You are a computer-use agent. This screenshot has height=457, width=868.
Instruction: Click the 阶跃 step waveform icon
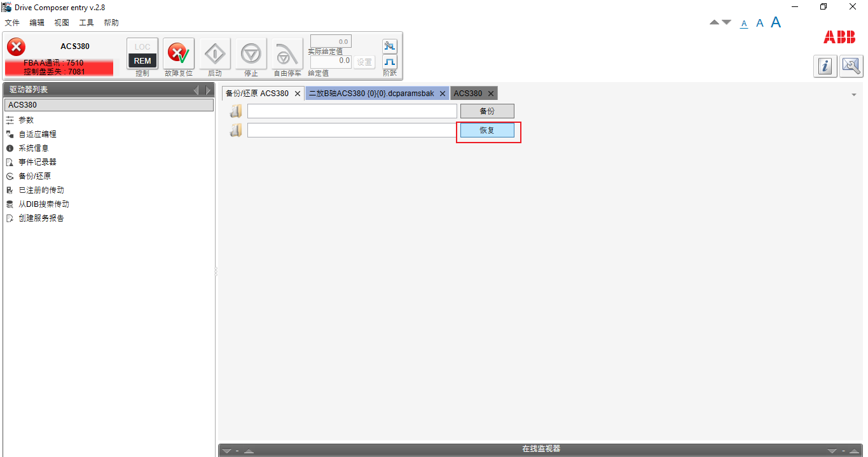(x=390, y=62)
